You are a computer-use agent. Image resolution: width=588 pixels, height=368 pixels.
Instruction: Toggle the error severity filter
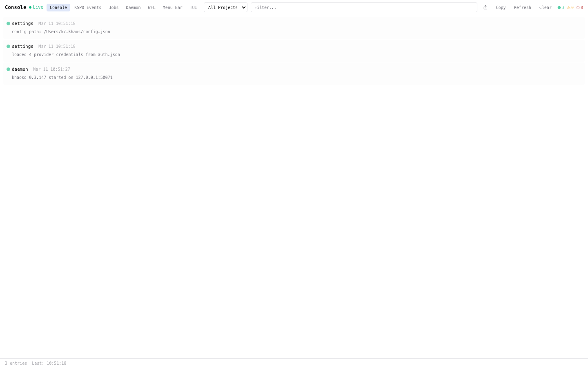coord(580,7)
